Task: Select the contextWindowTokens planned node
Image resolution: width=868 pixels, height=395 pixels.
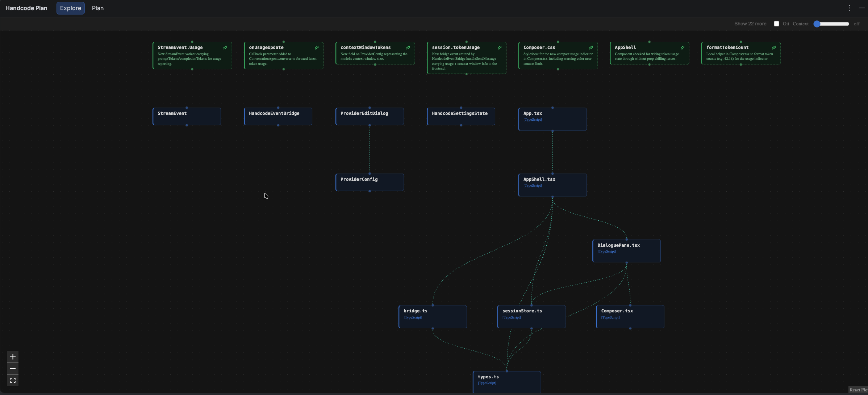Action: point(375,53)
